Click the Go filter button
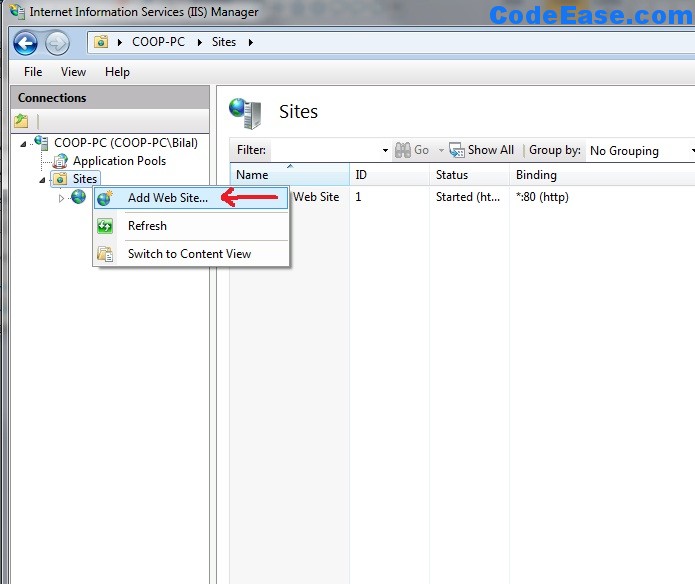The height and width of the screenshot is (584, 695). 412,150
